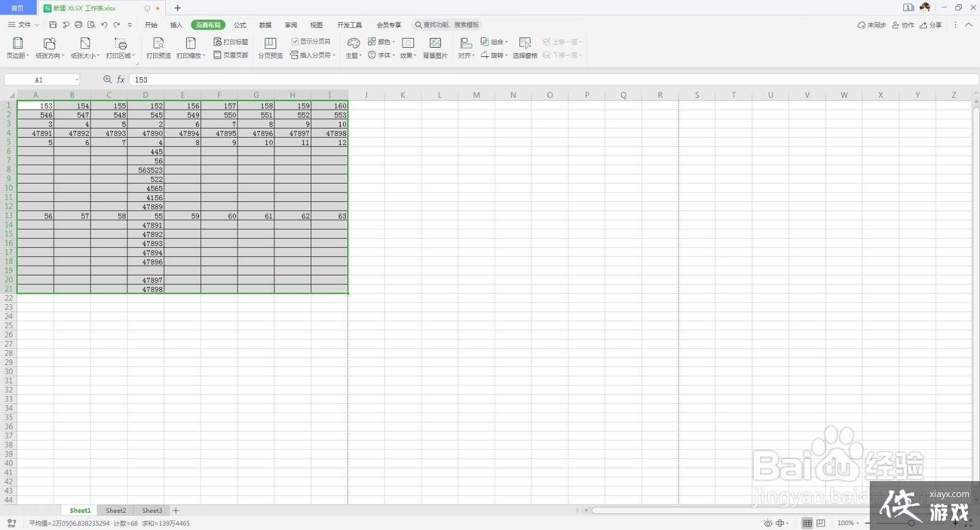Viewport: 980px width, 530px height.
Task: Open the Name Box dropdown arrow
Action: [x=77, y=80]
